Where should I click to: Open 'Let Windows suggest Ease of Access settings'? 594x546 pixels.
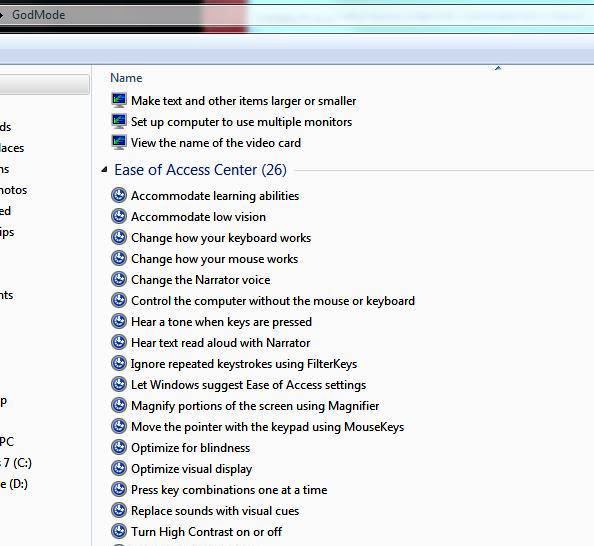(x=249, y=385)
